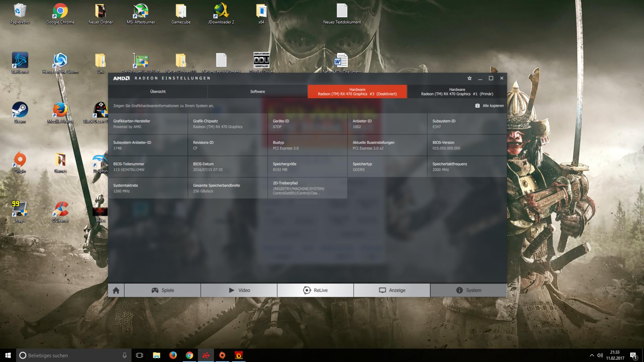Click the Revisions-ID CF tile
The width and height of the screenshot is (644, 362).
pyautogui.click(x=228, y=145)
